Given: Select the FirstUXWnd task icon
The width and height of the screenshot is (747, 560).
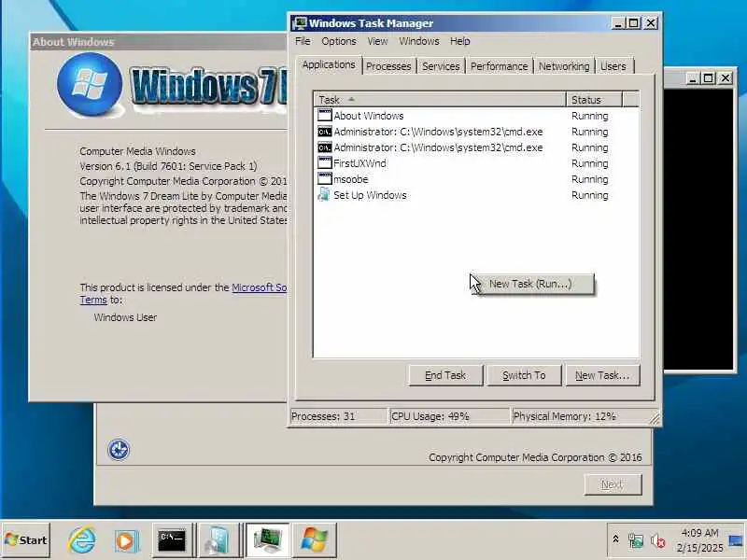Looking at the screenshot, I should (x=324, y=162).
